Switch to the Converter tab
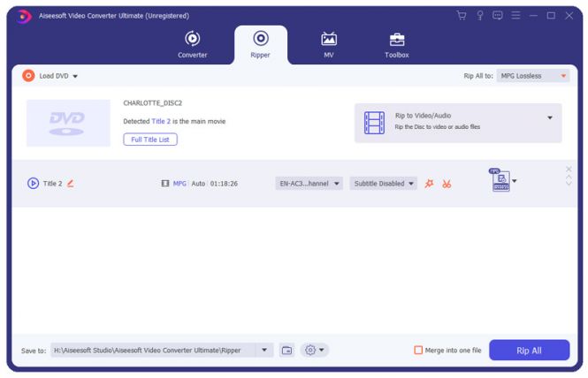Screen dimensions: 588x378 point(193,44)
